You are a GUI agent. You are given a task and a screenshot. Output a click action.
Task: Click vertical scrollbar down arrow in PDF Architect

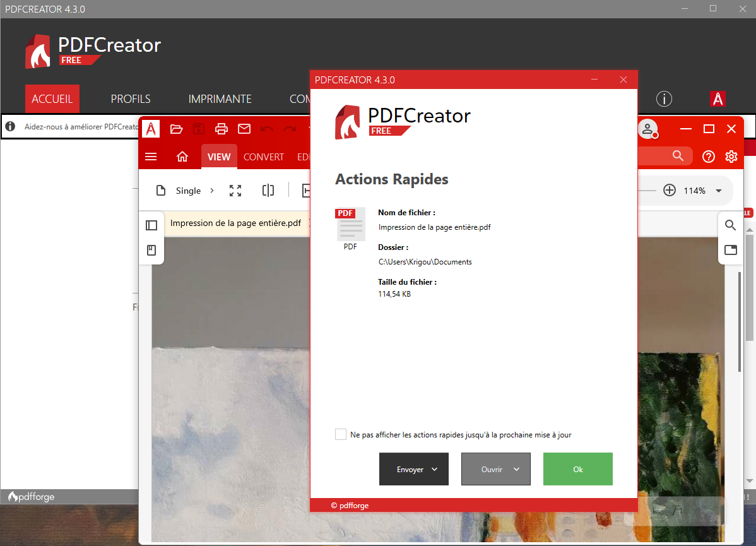point(749,481)
